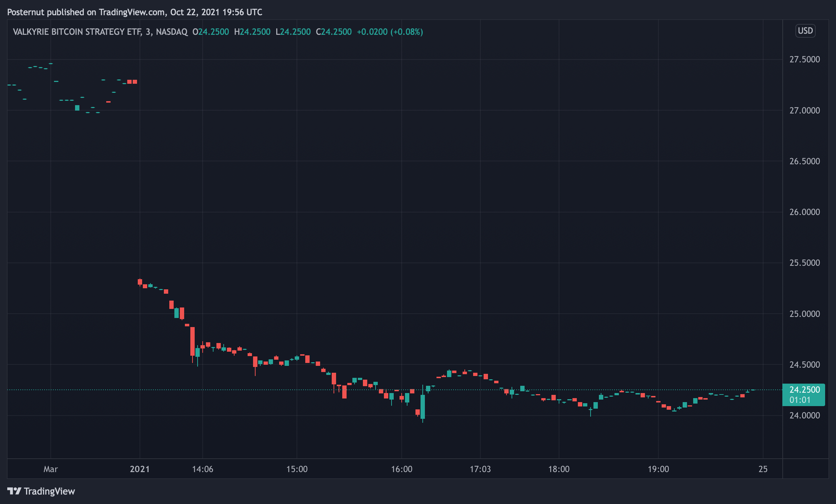Screen dimensions: 836x504
Task: Click the 24.5000 price axis label
Action: 804,365
